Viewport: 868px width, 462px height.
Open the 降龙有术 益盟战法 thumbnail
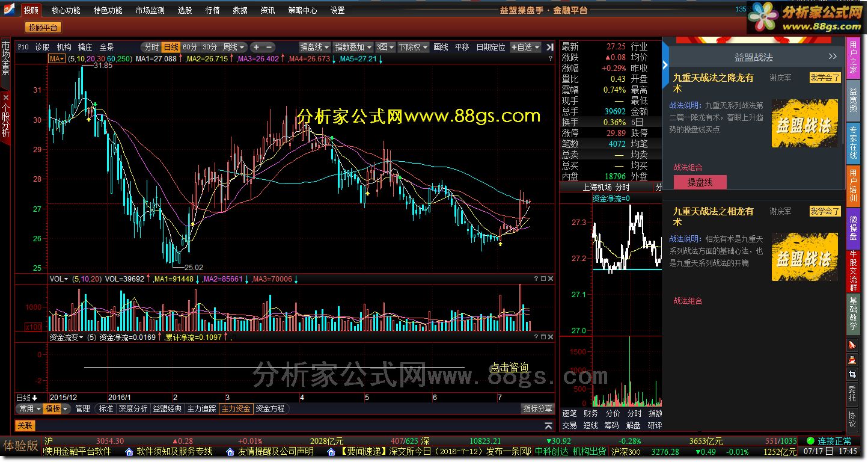[804, 123]
